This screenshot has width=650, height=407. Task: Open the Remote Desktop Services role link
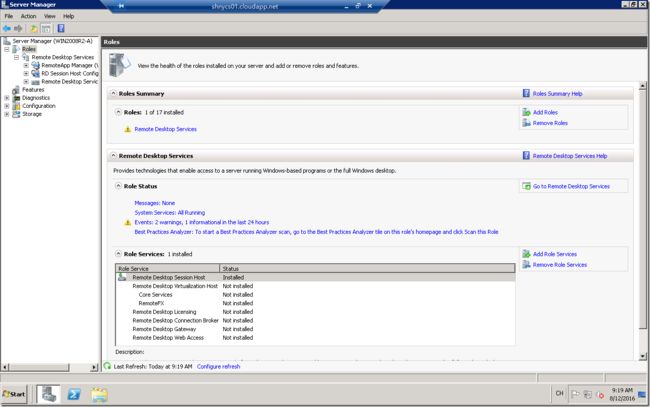click(x=165, y=129)
